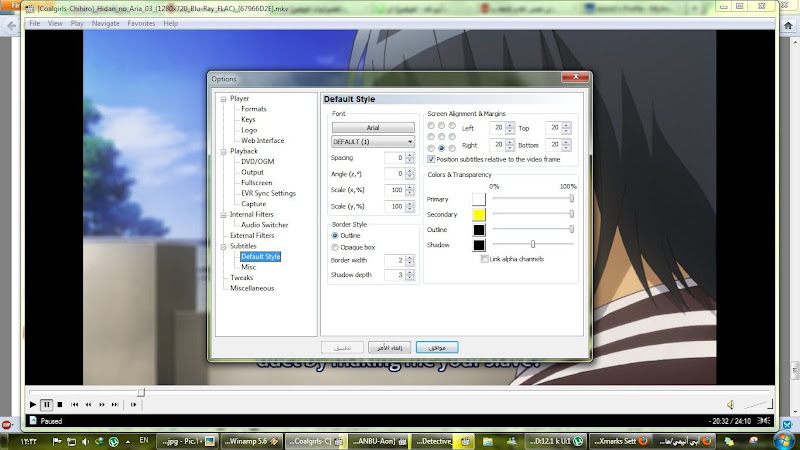
Task: Click the OK (موافق) button
Action: (x=437, y=347)
